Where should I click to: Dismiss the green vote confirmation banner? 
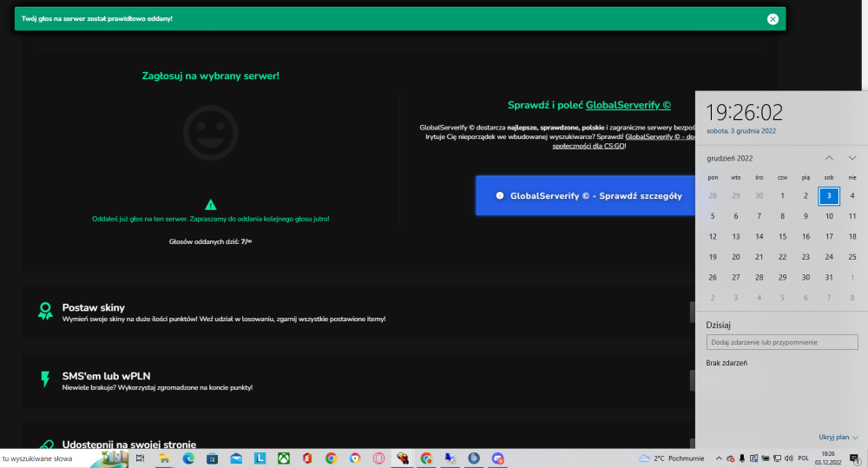(773, 19)
